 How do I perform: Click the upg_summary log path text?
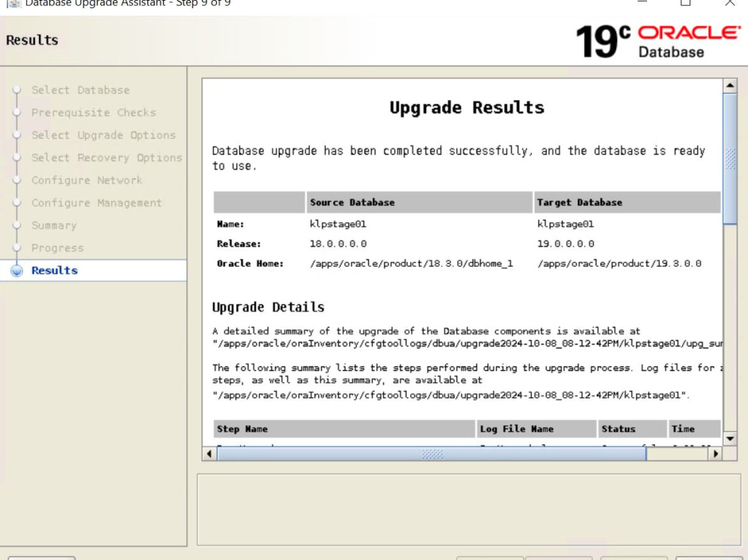(467, 343)
